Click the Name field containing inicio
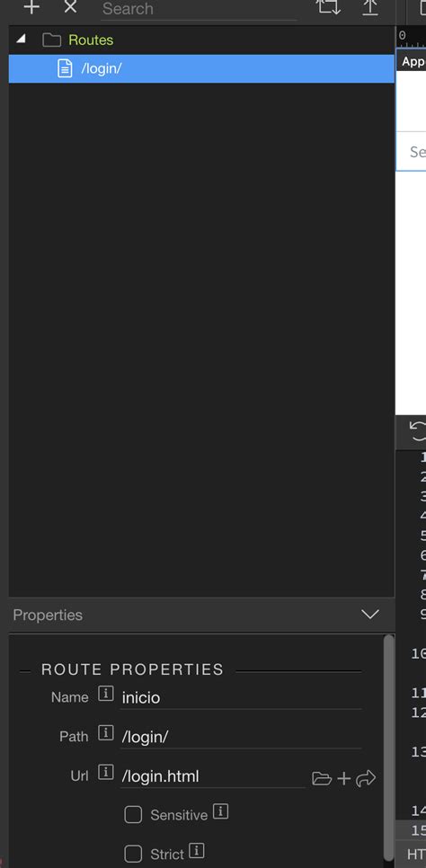 click(x=241, y=697)
